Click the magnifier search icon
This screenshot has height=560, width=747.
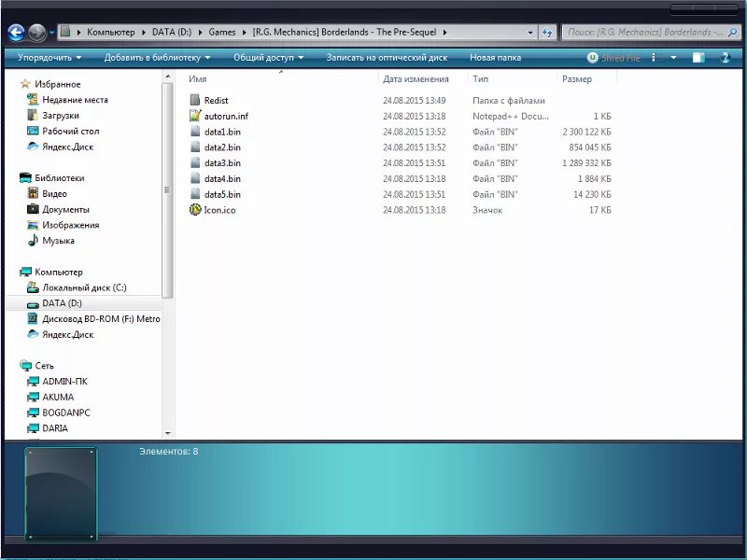click(x=732, y=33)
